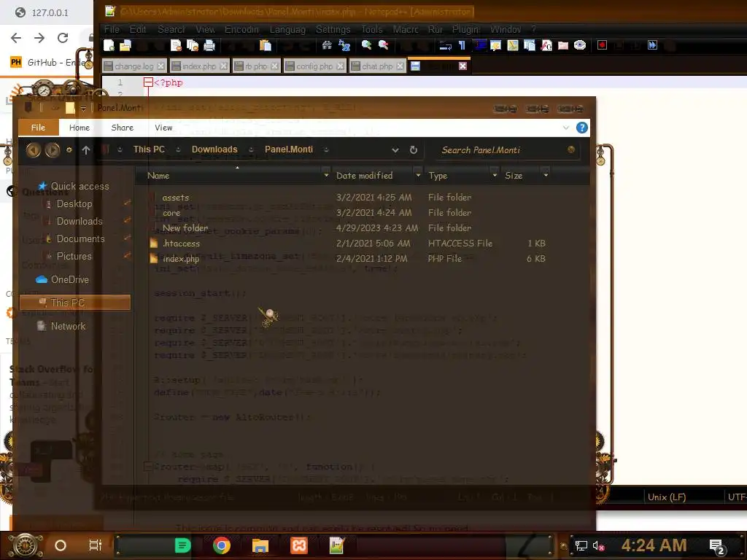Click the Explorer help question mark icon

(x=581, y=128)
